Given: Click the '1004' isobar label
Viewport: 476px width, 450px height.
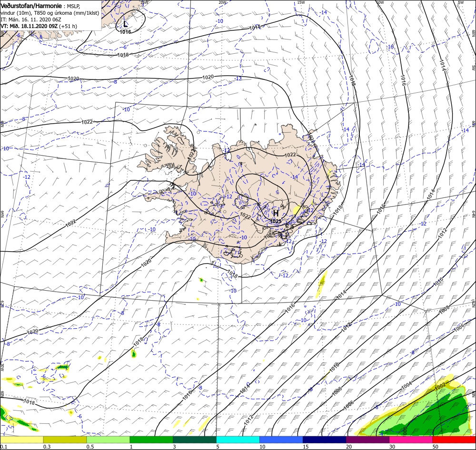Looking at the screenshot, I should pos(407,385).
